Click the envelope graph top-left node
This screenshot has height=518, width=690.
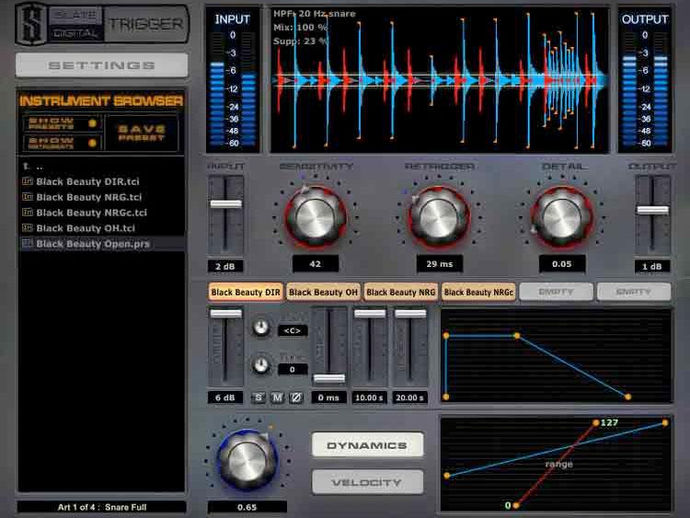(x=446, y=336)
